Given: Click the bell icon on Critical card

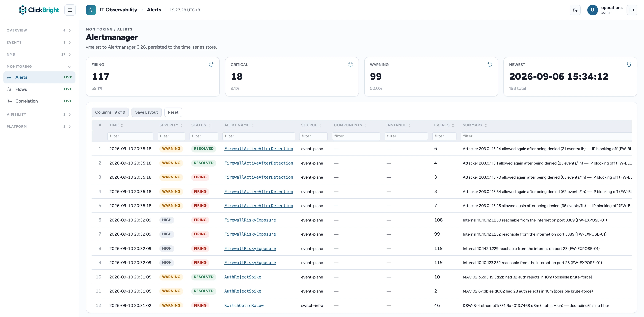Looking at the screenshot, I should coord(351,65).
